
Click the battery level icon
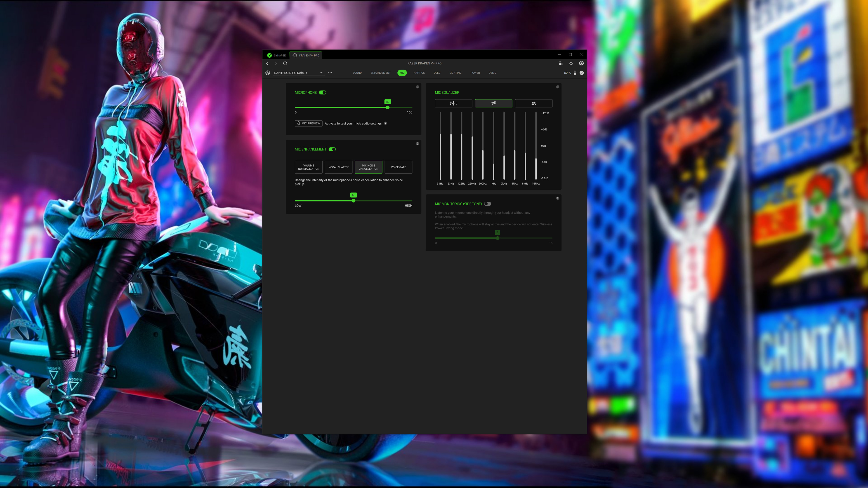575,73
